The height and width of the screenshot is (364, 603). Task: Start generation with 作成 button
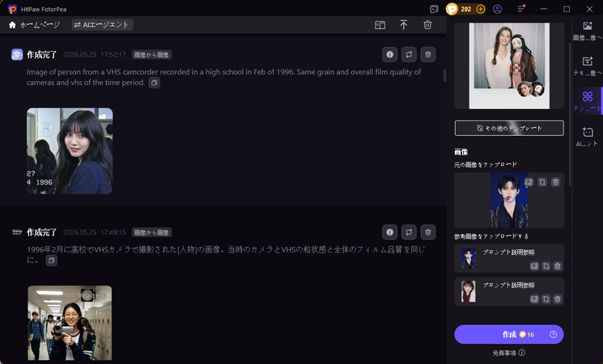pyautogui.click(x=509, y=334)
